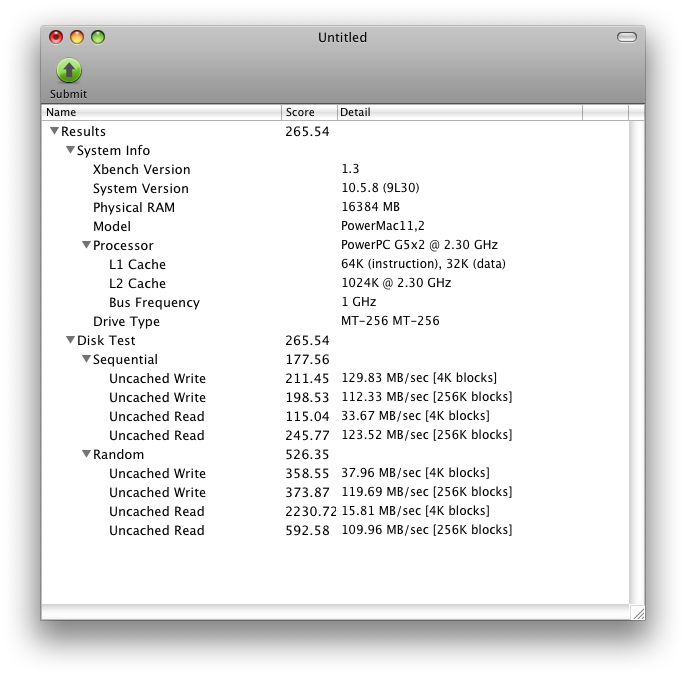
Task: Click the toolbar toggle pill button
Action: pos(626,37)
